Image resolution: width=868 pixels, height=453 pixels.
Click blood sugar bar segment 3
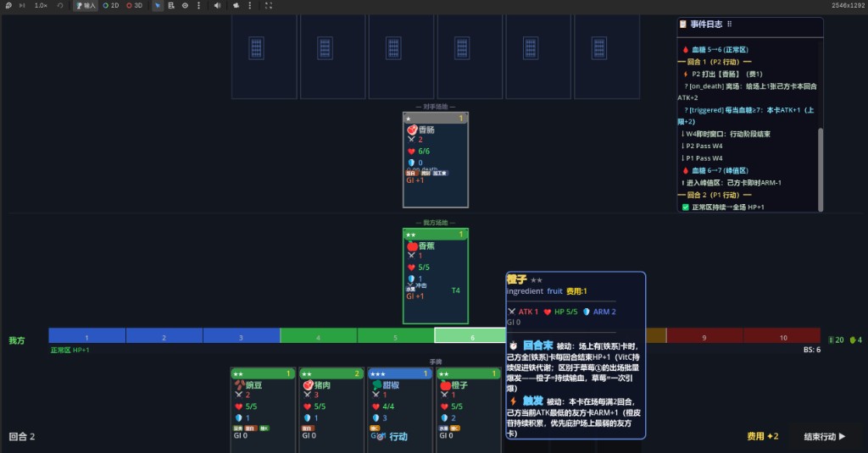coord(242,336)
